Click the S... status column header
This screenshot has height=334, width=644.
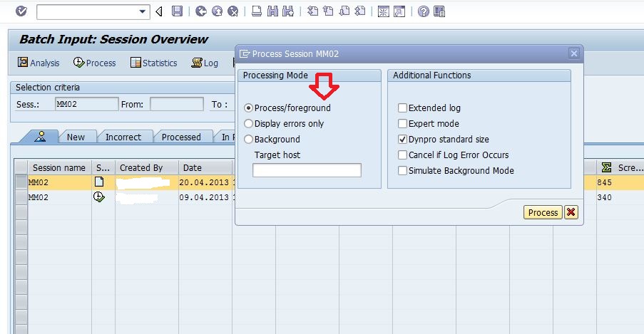(103, 167)
